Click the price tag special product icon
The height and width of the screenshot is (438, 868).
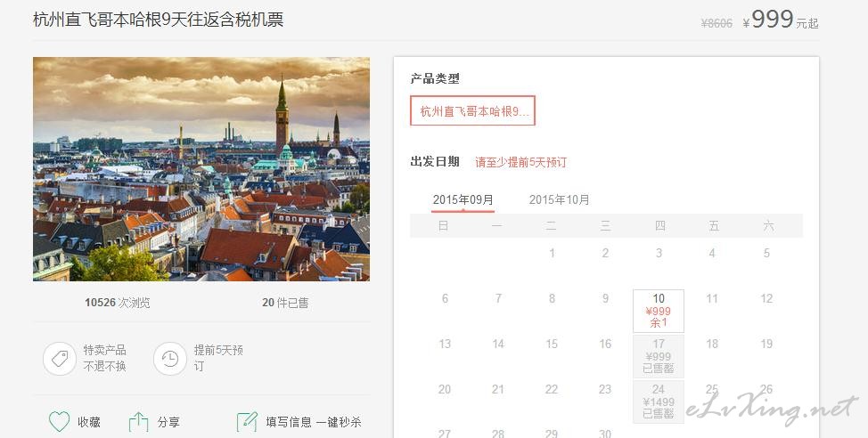click(x=60, y=359)
